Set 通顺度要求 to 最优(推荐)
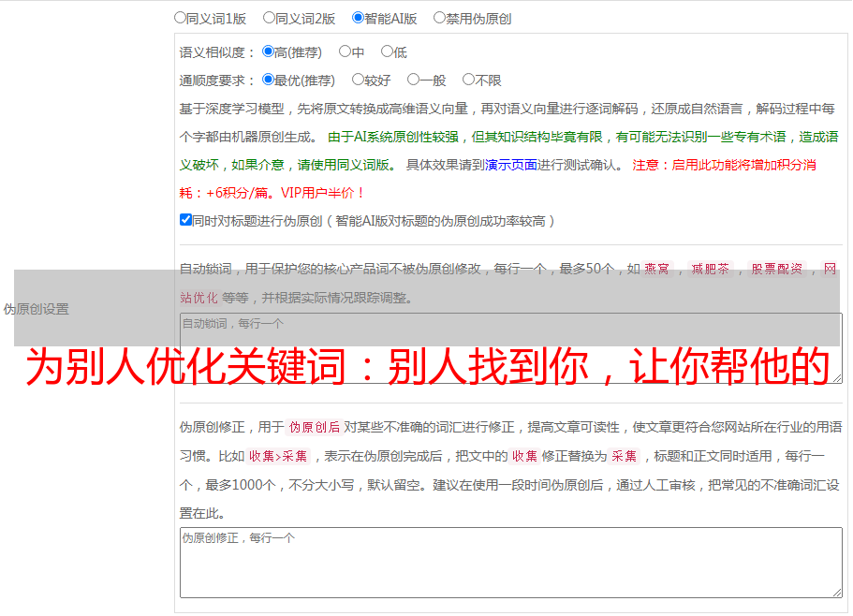Screen dimensions: 853x616 click(x=269, y=80)
